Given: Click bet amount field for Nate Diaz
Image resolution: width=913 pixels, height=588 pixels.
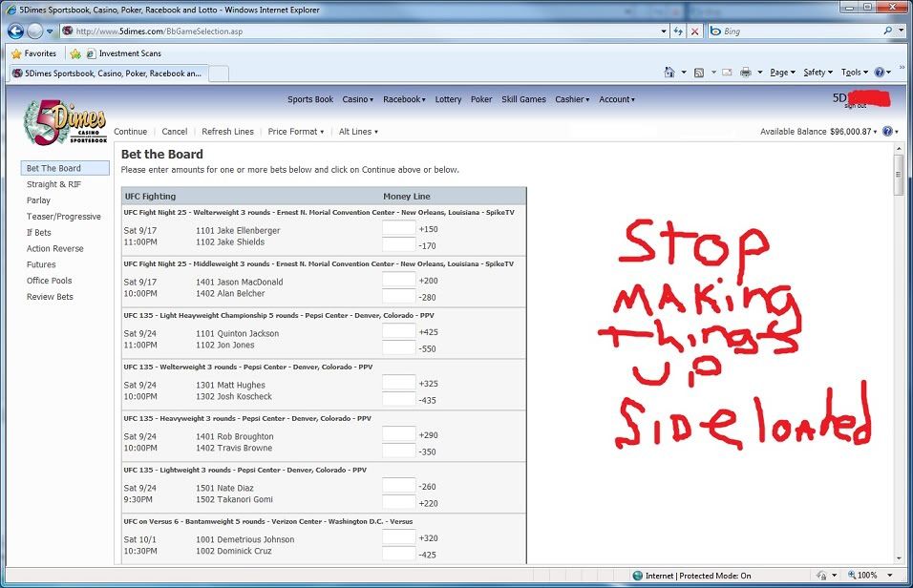Looking at the screenshot, I should click(x=399, y=486).
